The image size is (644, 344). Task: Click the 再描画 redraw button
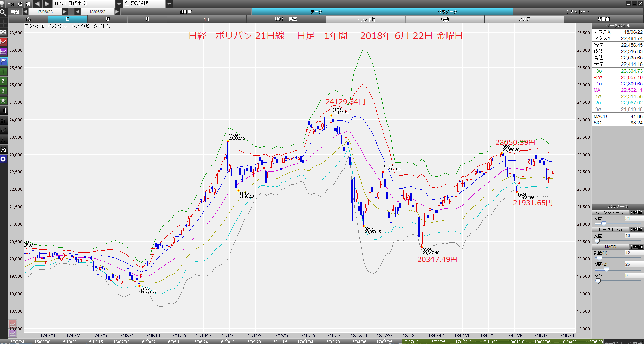[603, 19]
